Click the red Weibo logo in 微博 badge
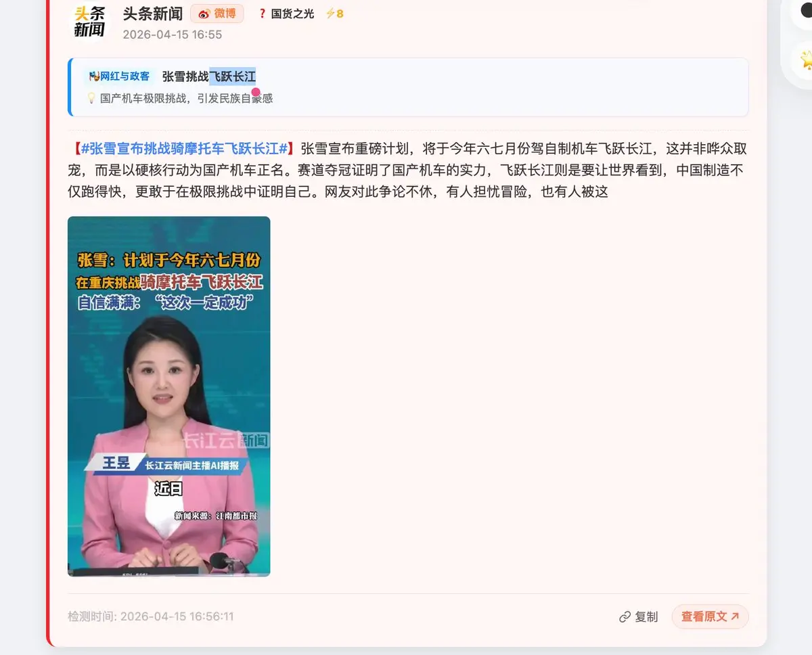This screenshot has height=655, width=812. click(x=204, y=14)
